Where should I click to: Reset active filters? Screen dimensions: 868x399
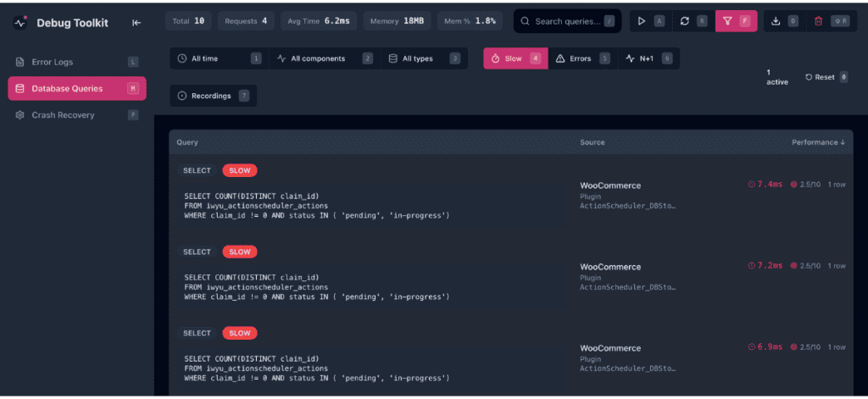(x=826, y=77)
